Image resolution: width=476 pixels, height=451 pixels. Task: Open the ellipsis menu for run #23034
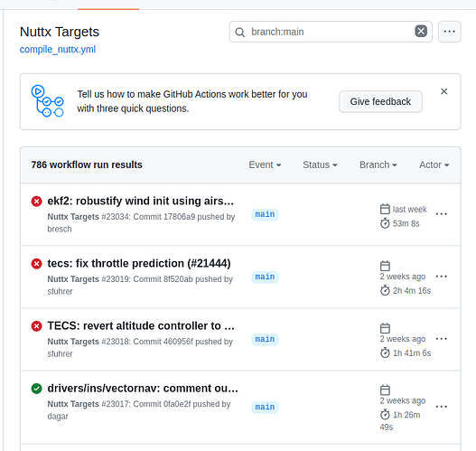441,214
